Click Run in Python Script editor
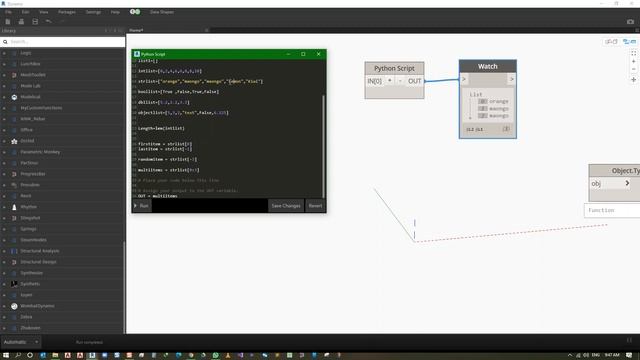 tap(142, 206)
